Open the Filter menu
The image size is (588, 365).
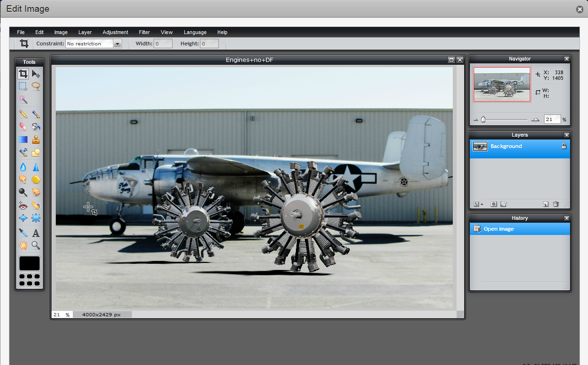point(144,32)
